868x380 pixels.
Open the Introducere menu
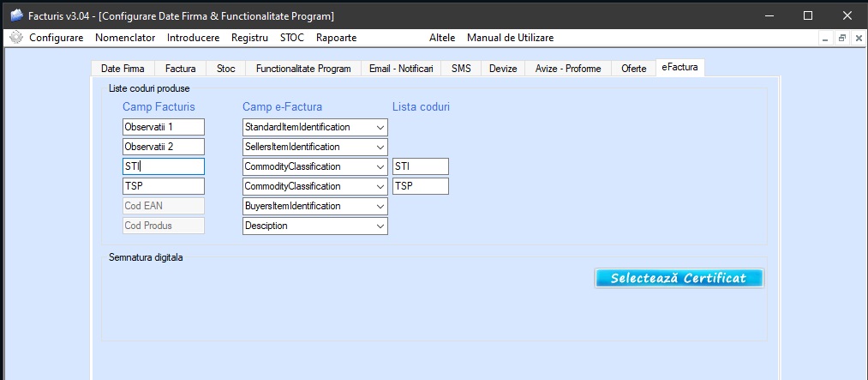(x=193, y=38)
